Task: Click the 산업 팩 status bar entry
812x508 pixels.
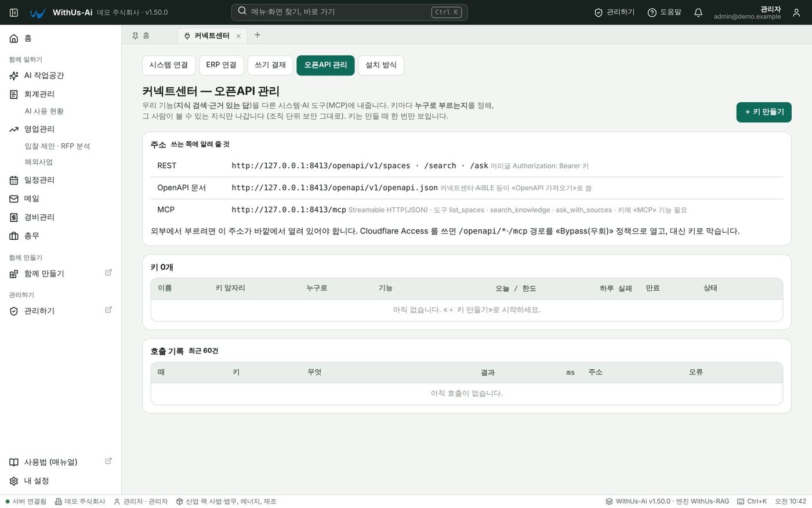Action: (227, 502)
